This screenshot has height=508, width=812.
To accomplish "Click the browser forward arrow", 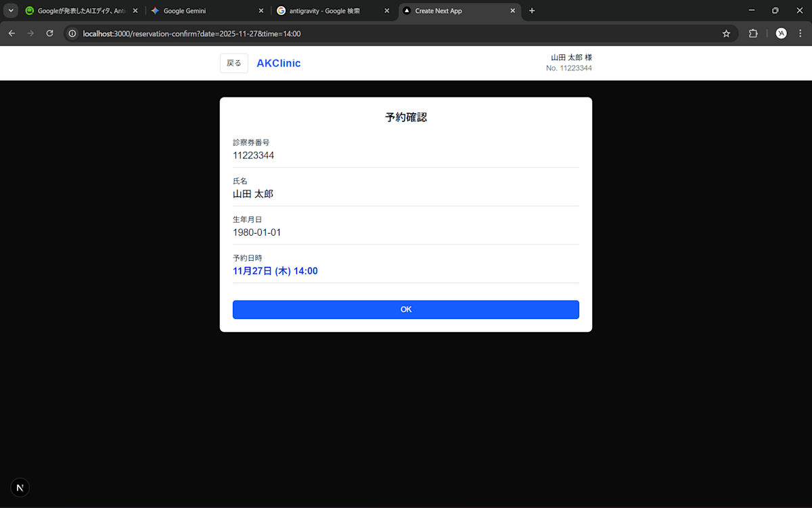I will (x=30, y=33).
